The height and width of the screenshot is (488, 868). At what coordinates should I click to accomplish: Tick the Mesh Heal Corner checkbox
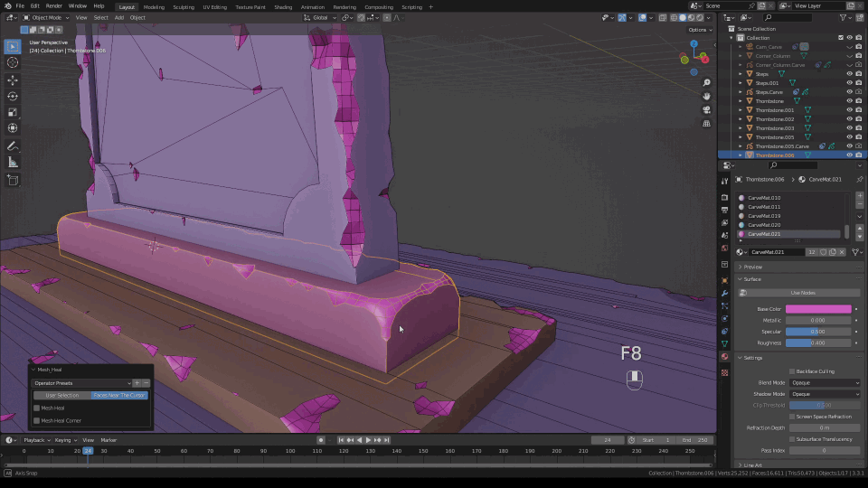coord(37,420)
